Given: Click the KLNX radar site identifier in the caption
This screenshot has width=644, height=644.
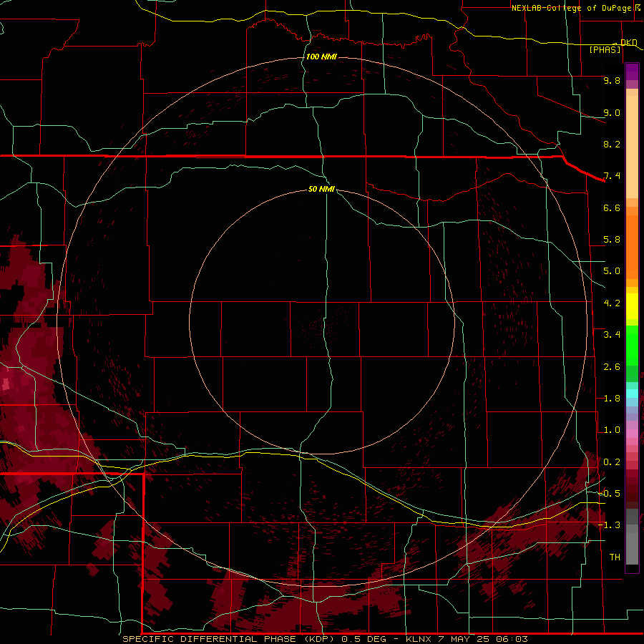Looking at the screenshot, I should 419,639.
